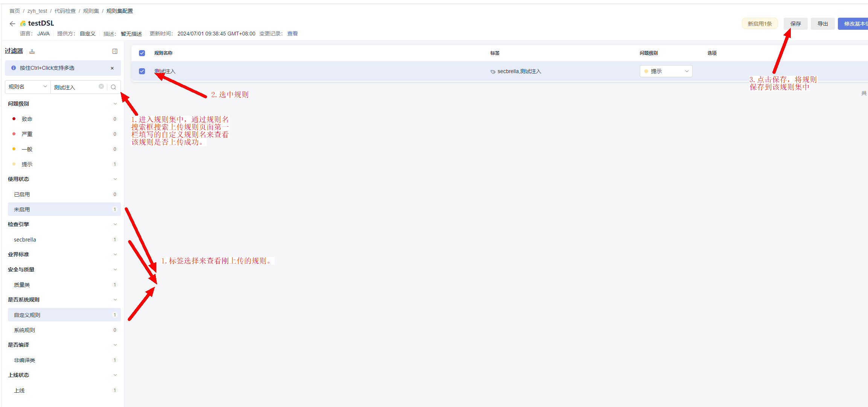
Task: Collapse the 问题级别 filter section
Action: pos(115,104)
